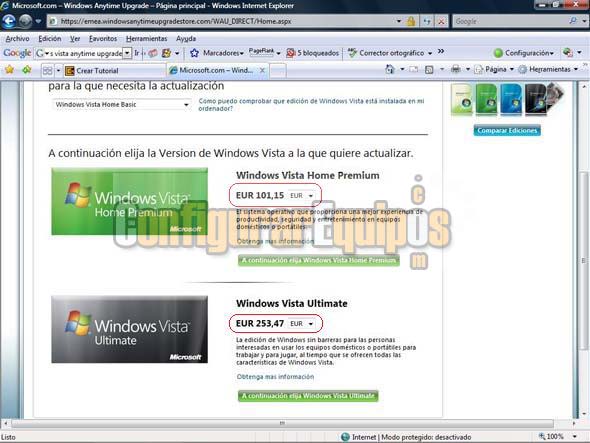Expand the Página menu dropdown
590x443 pixels.
[496, 69]
